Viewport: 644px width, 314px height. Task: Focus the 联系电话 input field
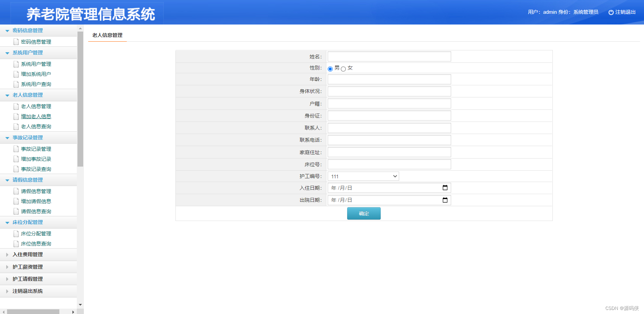point(389,140)
